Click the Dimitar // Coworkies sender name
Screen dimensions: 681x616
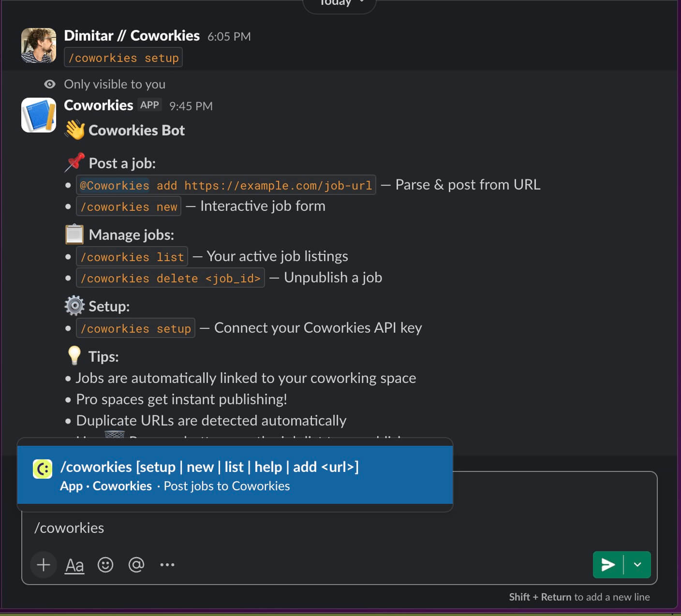point(132,36)
